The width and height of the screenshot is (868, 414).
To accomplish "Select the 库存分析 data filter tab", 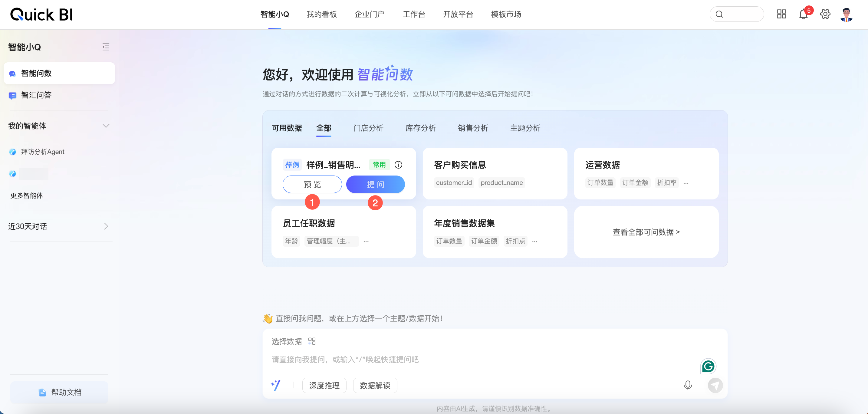I will [420, 128].
